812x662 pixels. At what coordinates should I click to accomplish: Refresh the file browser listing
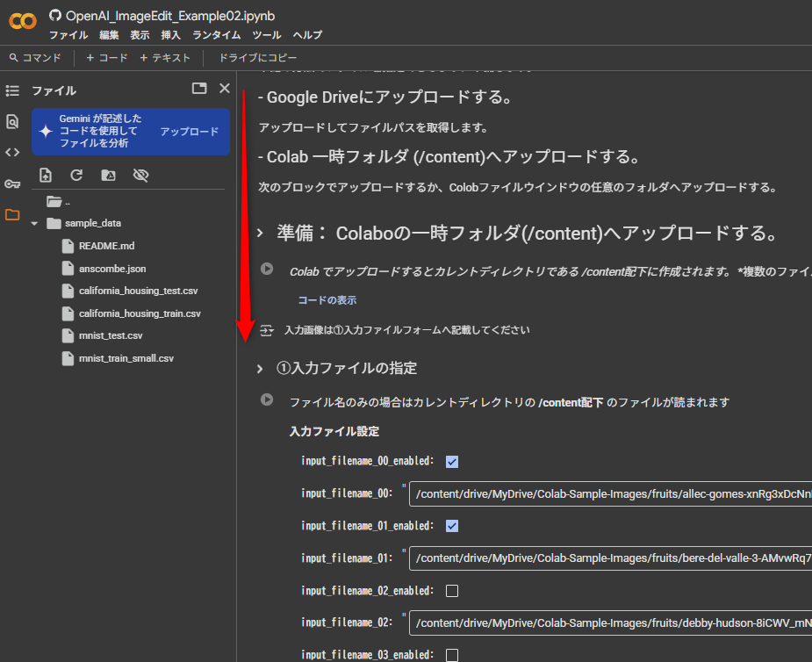[76, 175]
